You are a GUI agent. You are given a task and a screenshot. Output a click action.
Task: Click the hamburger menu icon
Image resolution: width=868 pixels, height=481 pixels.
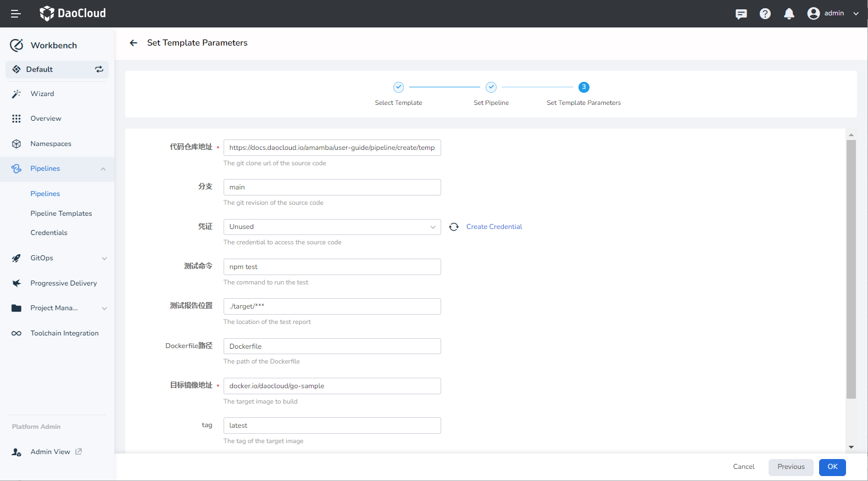pyautogui.click(x=16, y=14)
